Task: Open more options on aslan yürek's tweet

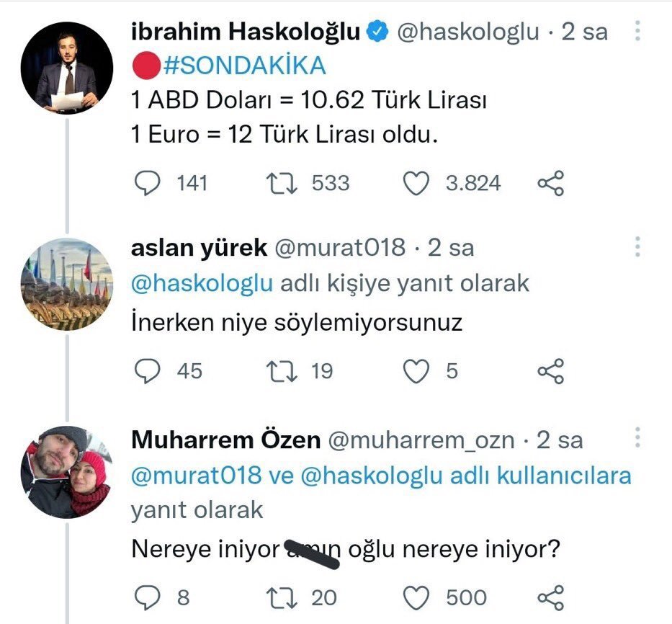Action: [x=637, y=247]
